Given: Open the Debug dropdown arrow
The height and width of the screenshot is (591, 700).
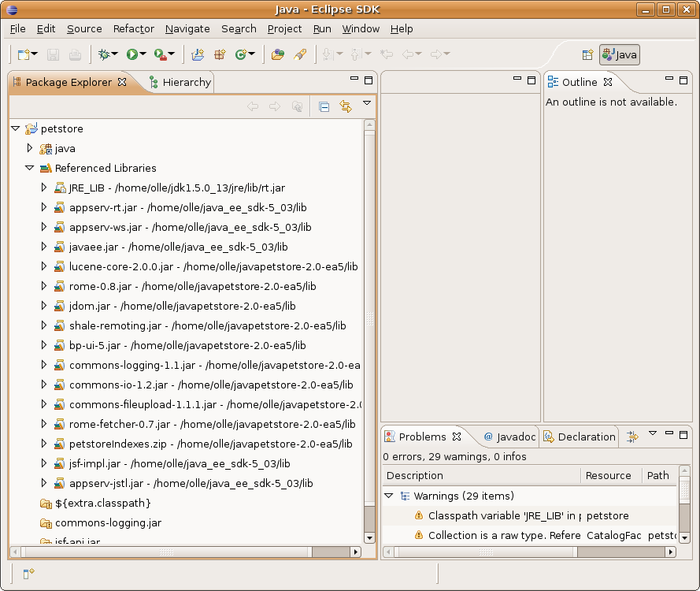Looking at the screenshot, I should (x=115, y=54).
